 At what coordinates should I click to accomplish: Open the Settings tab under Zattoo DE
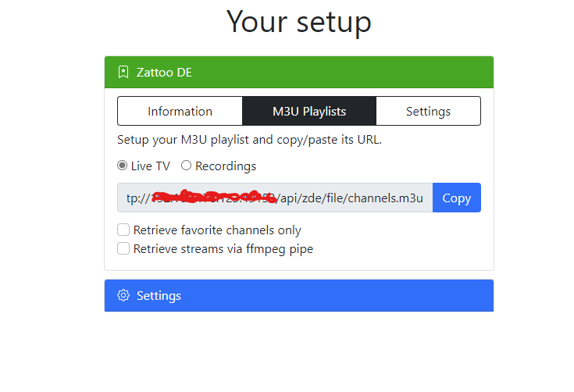[428, 111]
